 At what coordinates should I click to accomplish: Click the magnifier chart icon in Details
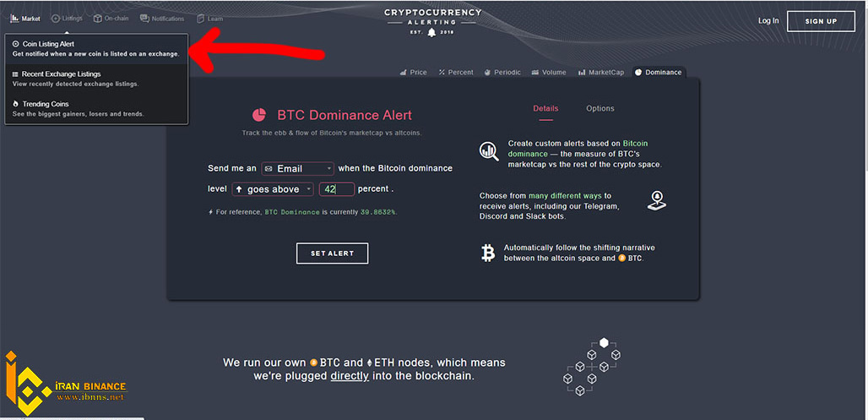click(490, 150)
